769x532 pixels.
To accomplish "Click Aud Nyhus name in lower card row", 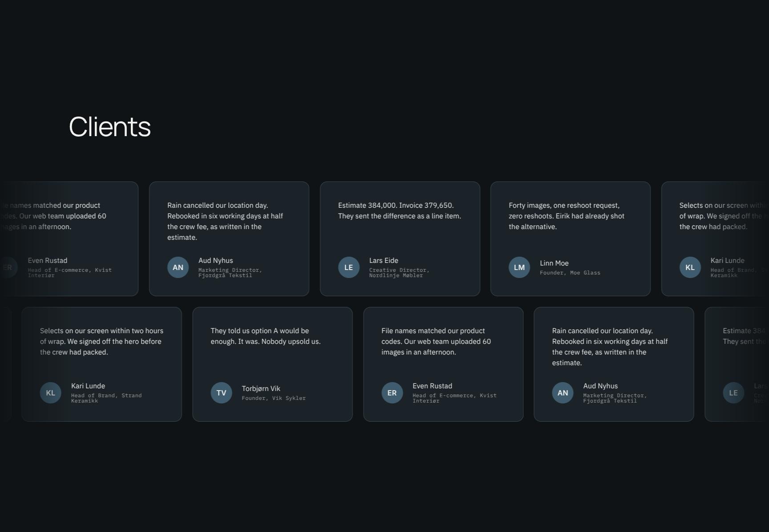I will pos(600,386).
